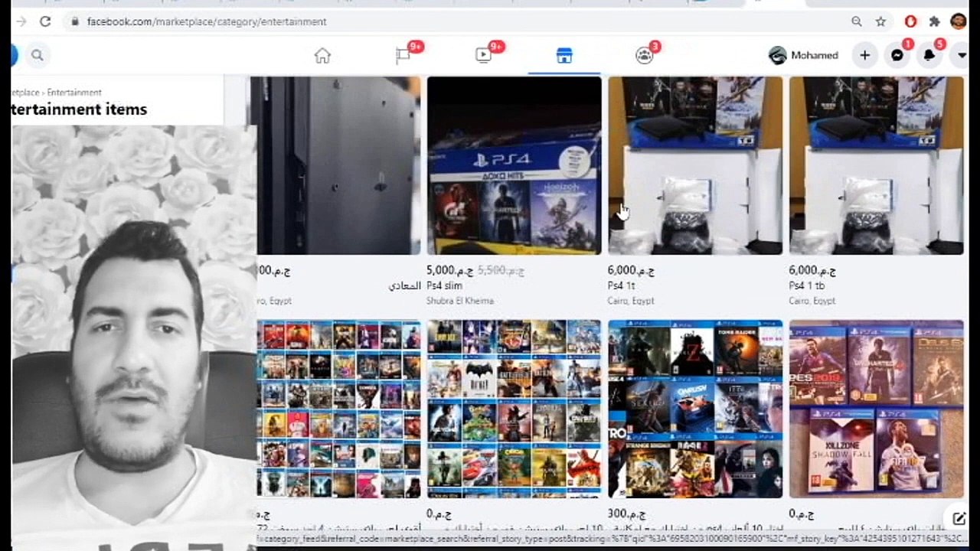980x551 pixels.
Task: Open the Opera red extension icon
Action: click(x=910, y=21)
